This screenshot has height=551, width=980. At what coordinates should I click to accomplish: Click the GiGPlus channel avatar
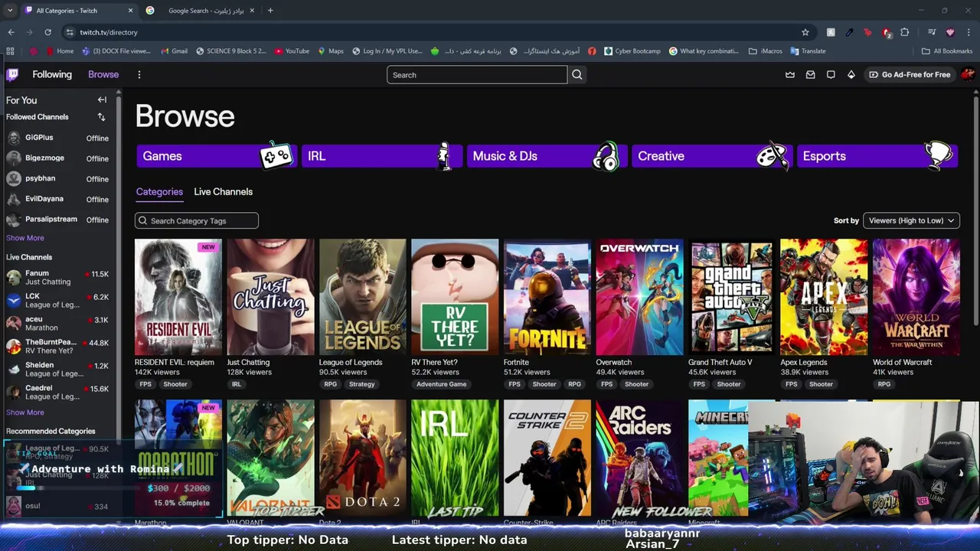click(13, 138)
